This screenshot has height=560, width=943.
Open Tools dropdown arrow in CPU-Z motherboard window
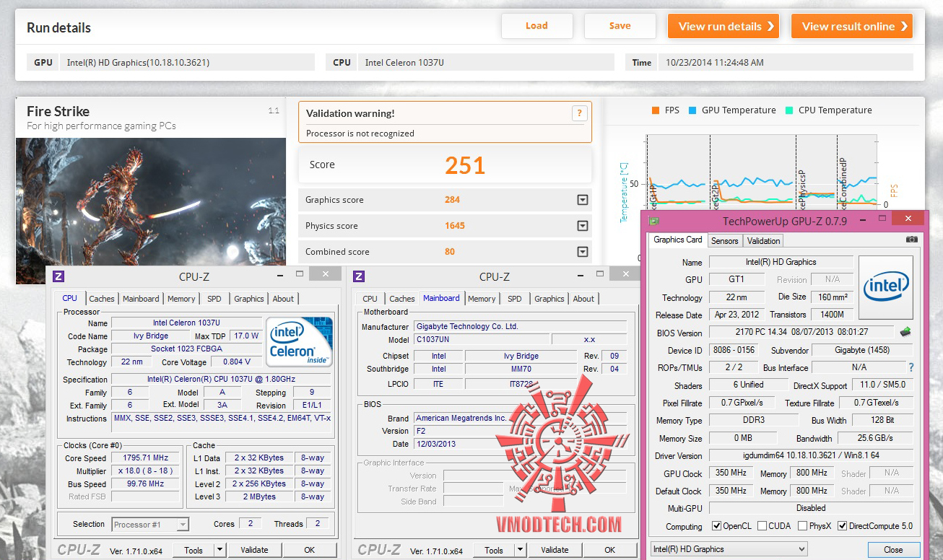coord(520,550)
